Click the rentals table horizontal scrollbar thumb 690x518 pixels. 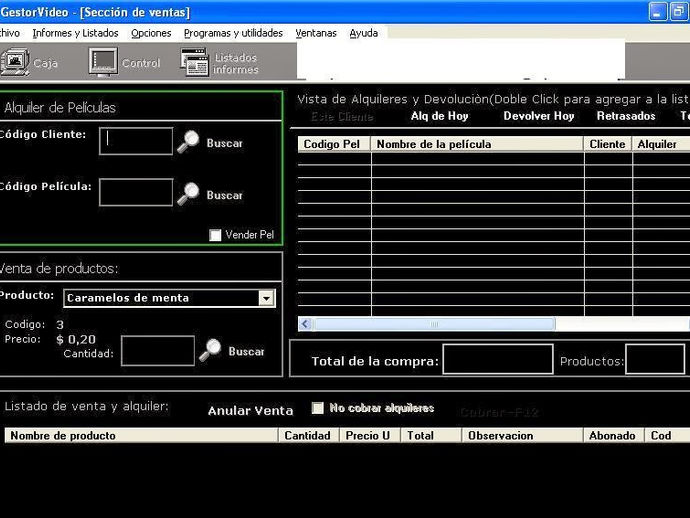coord(434,324)
